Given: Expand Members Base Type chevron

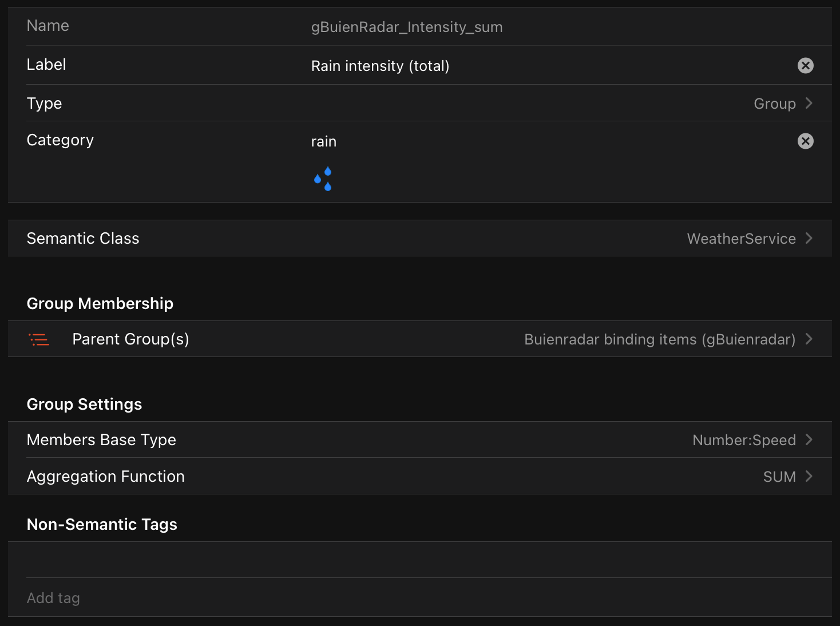Looking at the screenshot, I should (809, 440).
